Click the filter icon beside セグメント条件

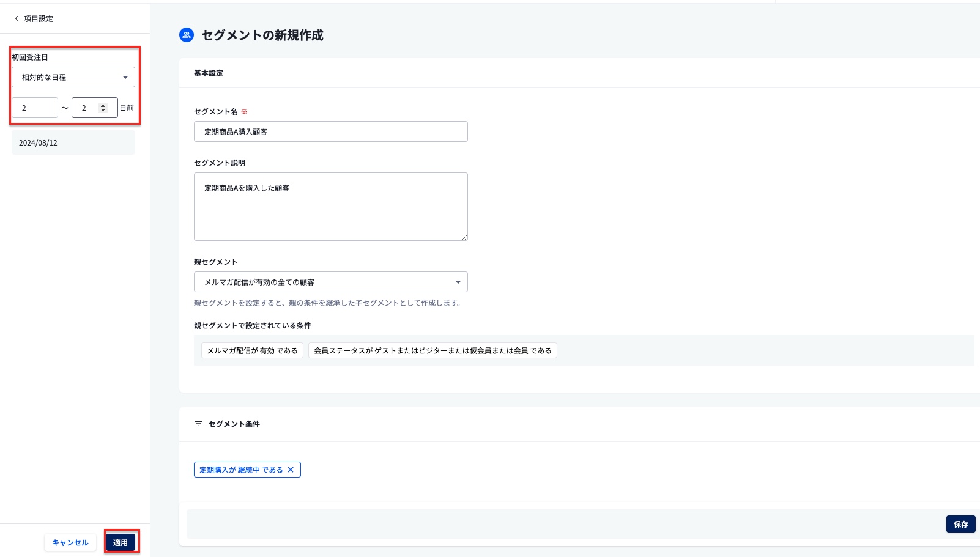pos(198,424)
